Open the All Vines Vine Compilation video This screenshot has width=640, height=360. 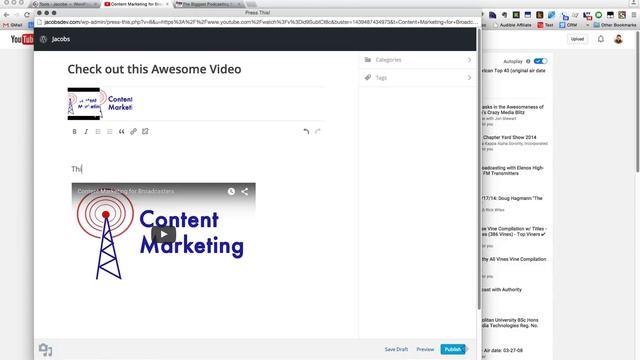pos(514,259)
